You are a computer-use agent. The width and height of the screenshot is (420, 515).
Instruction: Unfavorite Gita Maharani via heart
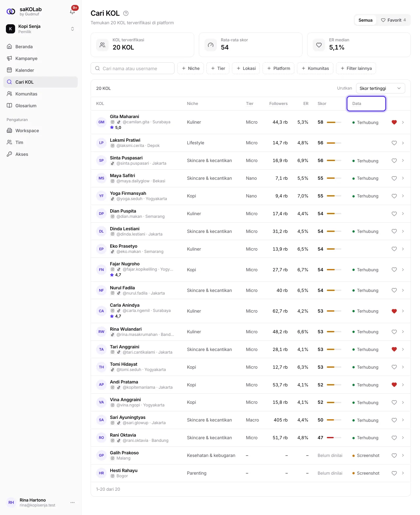click(394, 122)
